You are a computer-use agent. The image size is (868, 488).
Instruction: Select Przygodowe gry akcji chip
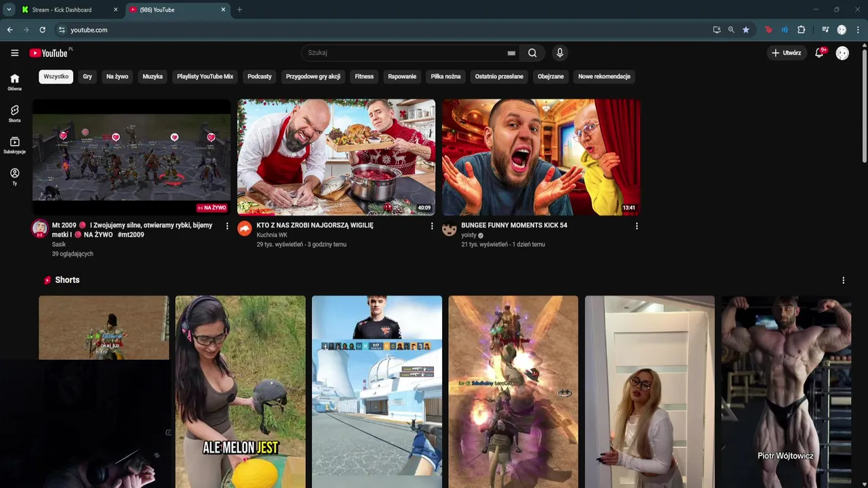313,77
